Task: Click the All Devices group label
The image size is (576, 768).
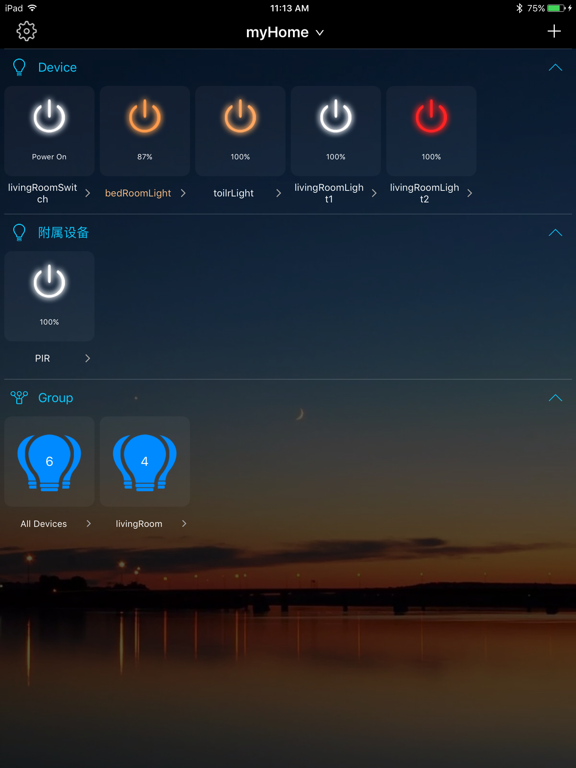Action: point(44,524)
